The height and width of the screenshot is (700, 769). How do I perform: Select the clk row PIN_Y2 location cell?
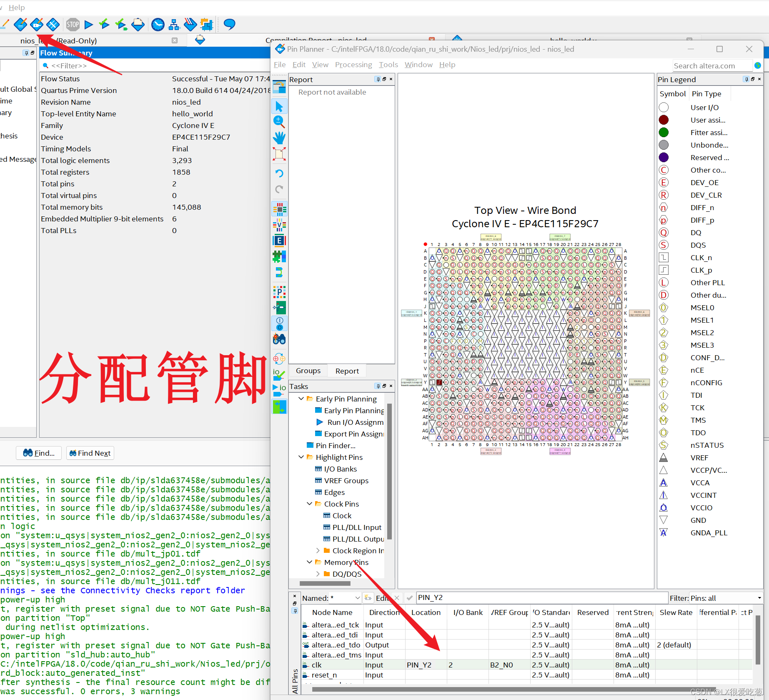426,665
